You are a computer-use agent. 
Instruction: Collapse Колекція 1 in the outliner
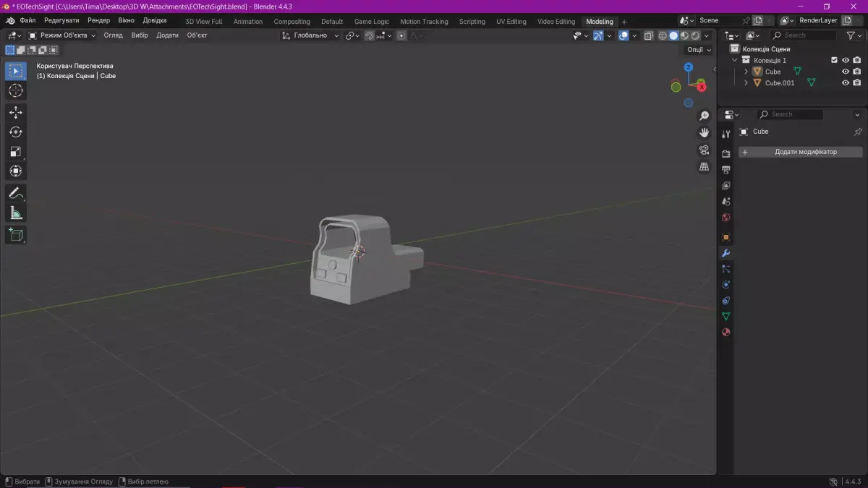[x=735, y=60]
